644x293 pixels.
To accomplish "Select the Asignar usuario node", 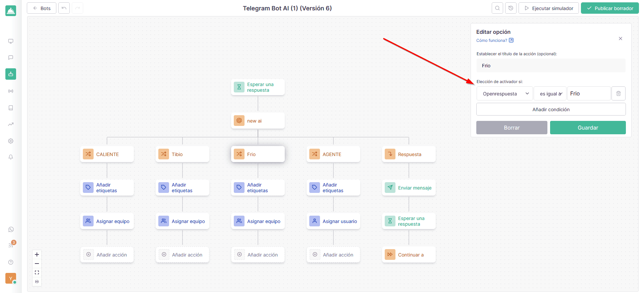I will [x=333, y=221].
